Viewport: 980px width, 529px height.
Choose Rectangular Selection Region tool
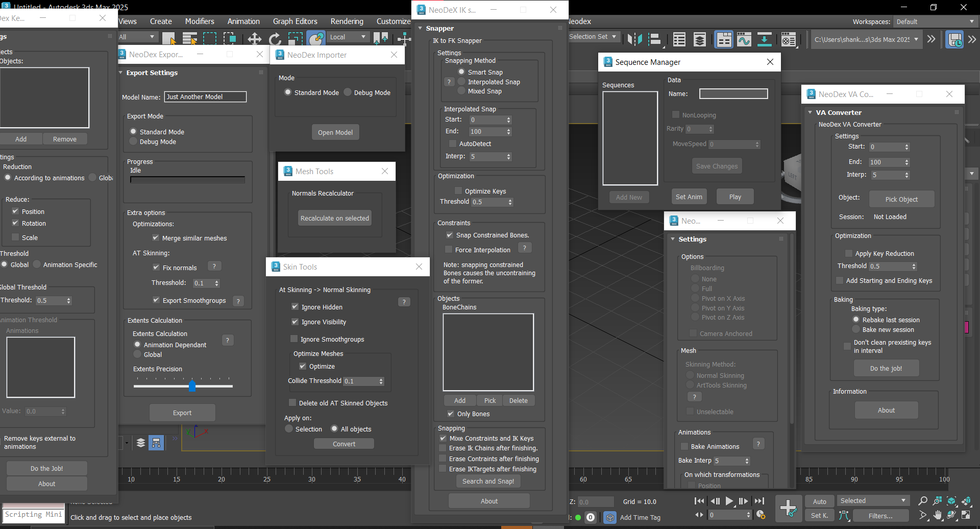[x=210, y=39]
